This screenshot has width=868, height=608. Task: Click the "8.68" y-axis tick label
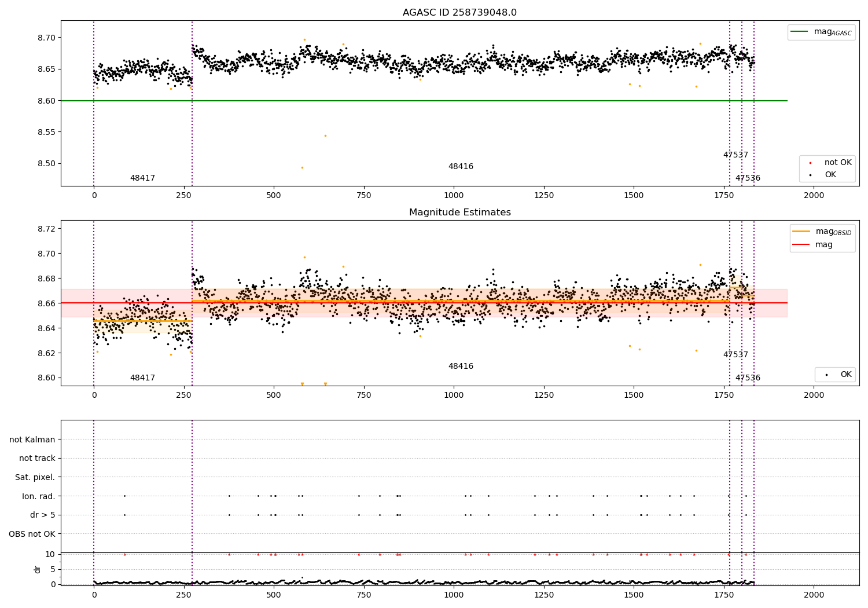46,279
